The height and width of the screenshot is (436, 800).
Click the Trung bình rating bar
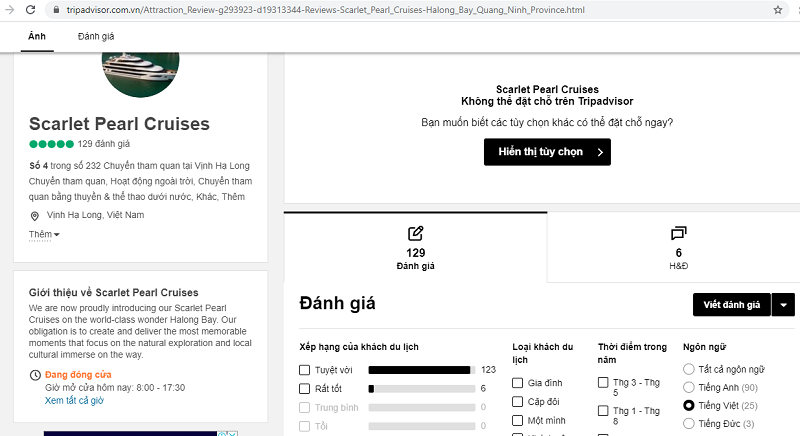[x=422, y=407]
